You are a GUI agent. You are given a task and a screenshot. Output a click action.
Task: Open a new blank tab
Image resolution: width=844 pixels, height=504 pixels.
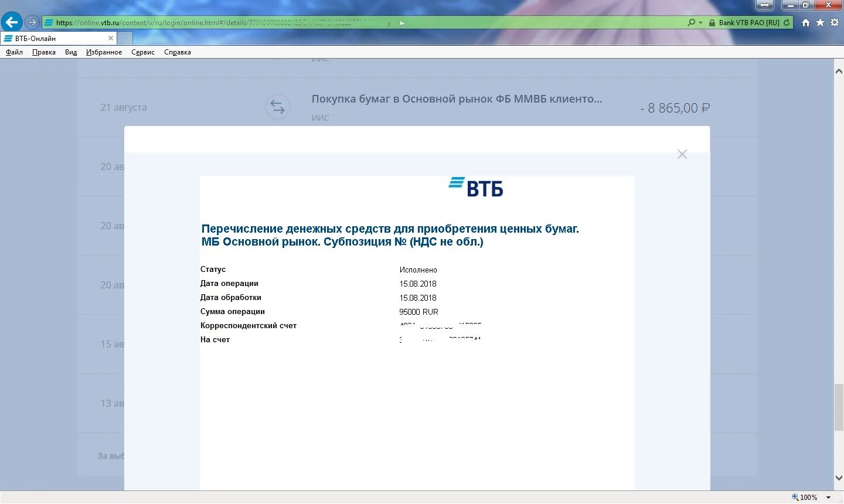coord(125,38)
